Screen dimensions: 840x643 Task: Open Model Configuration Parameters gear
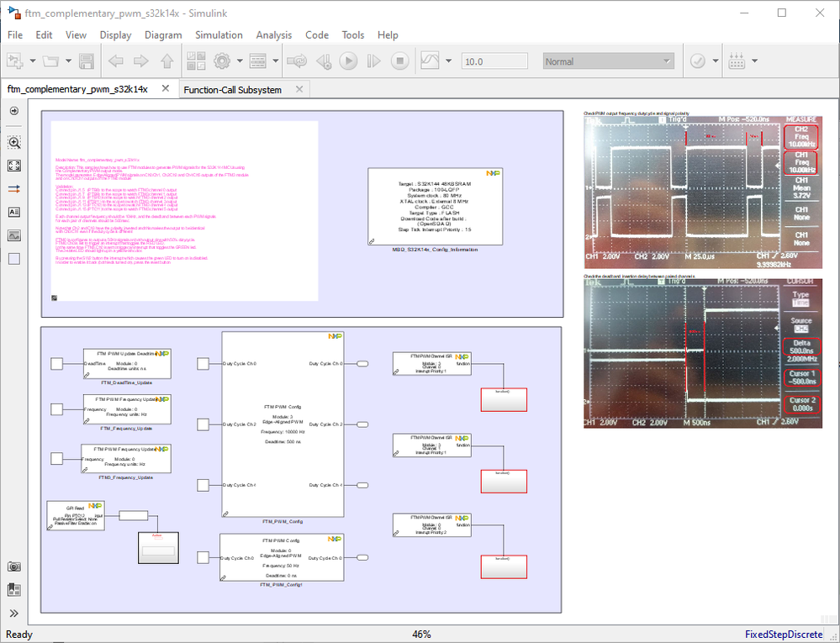click(x=222, y=61)
